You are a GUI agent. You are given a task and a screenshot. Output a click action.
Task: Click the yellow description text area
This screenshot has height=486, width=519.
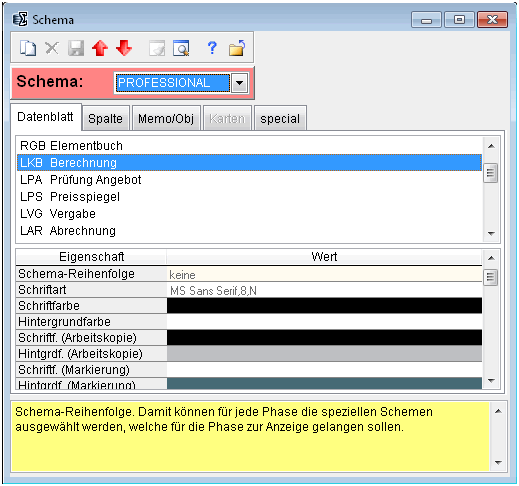251,437
